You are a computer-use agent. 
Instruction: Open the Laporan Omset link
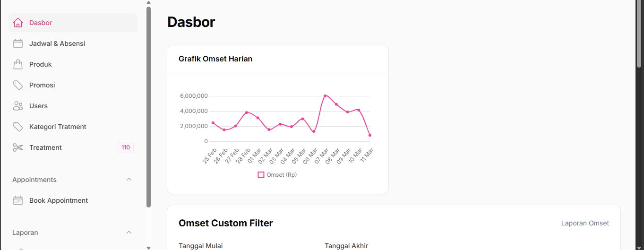coord(585,223)
